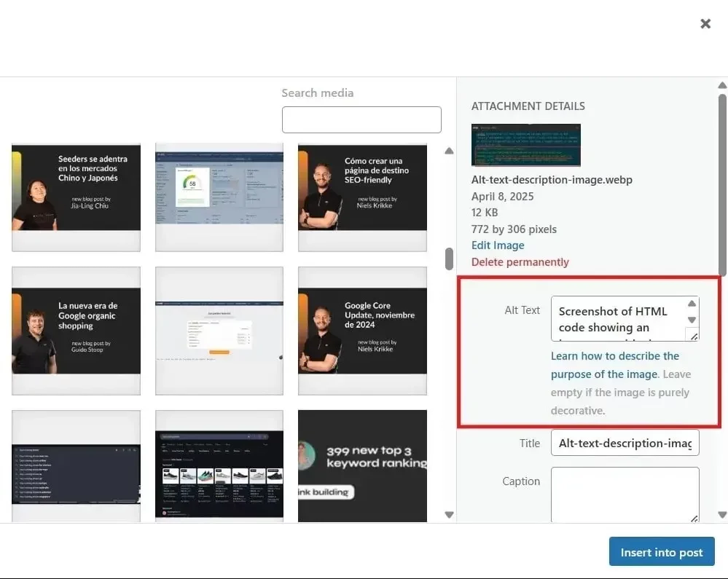
Task: Click the Alt Text field scroll down arrow
Action: click(x=692, y=320)
